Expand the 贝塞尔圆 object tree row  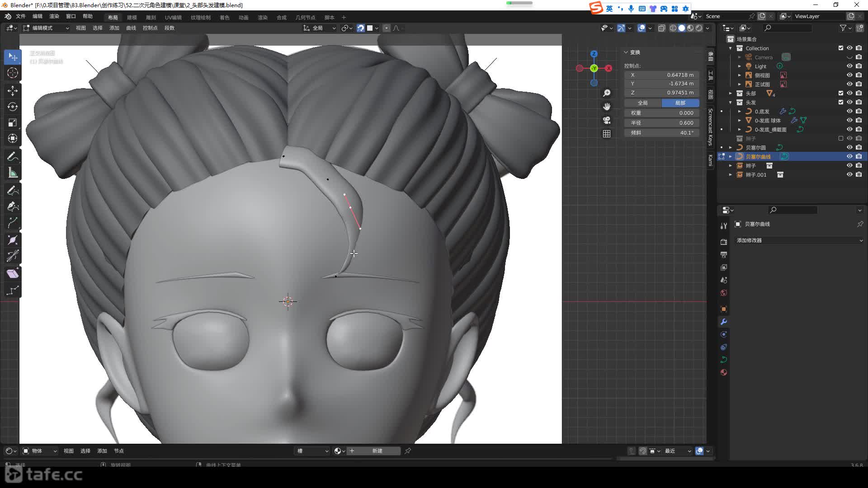[x=731, y=147]
